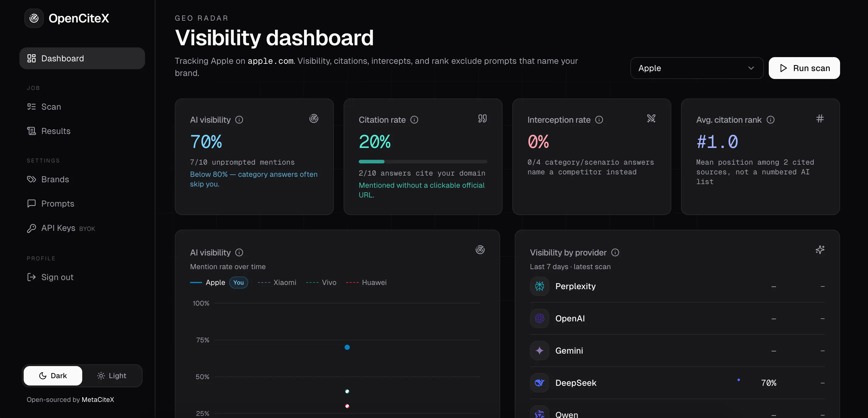This screenshot has width=868, height=418.
Task: Switch to Dark theme
Action: pos(53,375)
